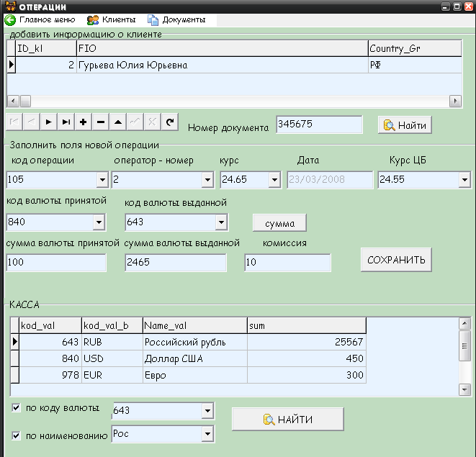Click the 'сумма' button
This screenshot has width=476, height=457.
coord(279,223)
